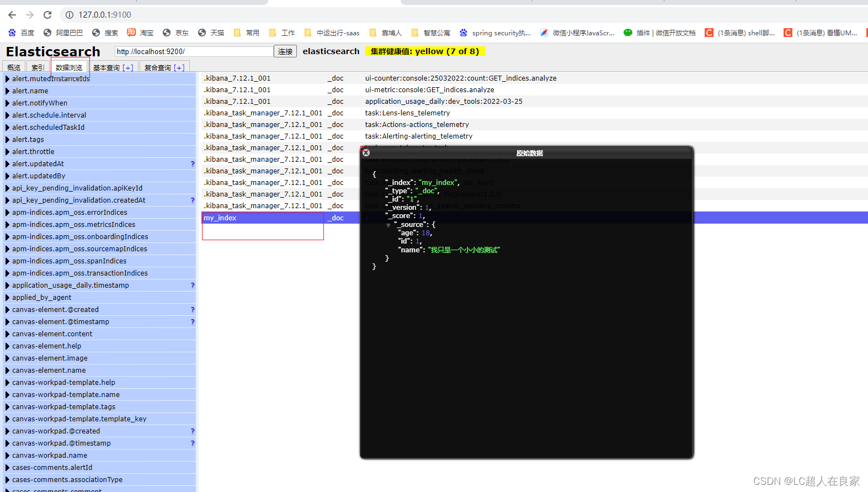Open the CSDN 看懂UM... bookmark
868x492 pixels.
pos(821,33)
